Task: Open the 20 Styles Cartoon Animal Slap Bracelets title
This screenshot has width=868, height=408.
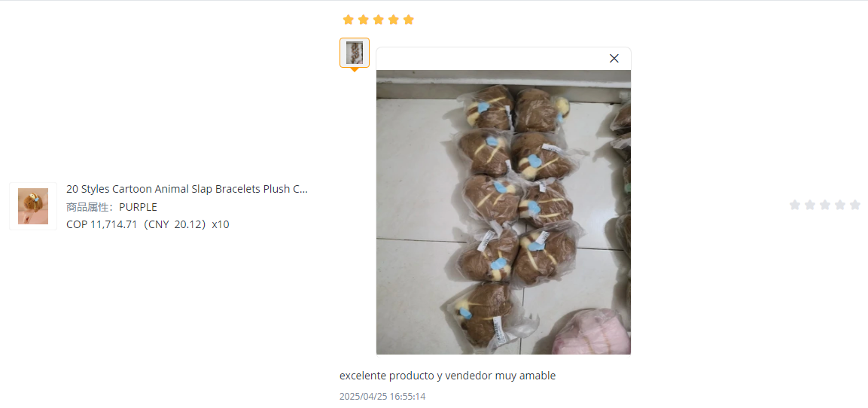Action: (187, 189)
